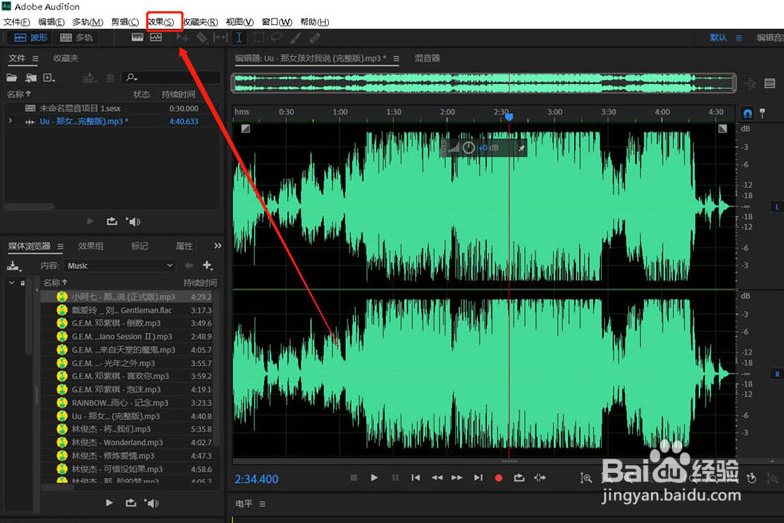Toggle auto-play in media browser
Image resolution: width=784 pixels, height=523 pixels.
pos(152,502)
